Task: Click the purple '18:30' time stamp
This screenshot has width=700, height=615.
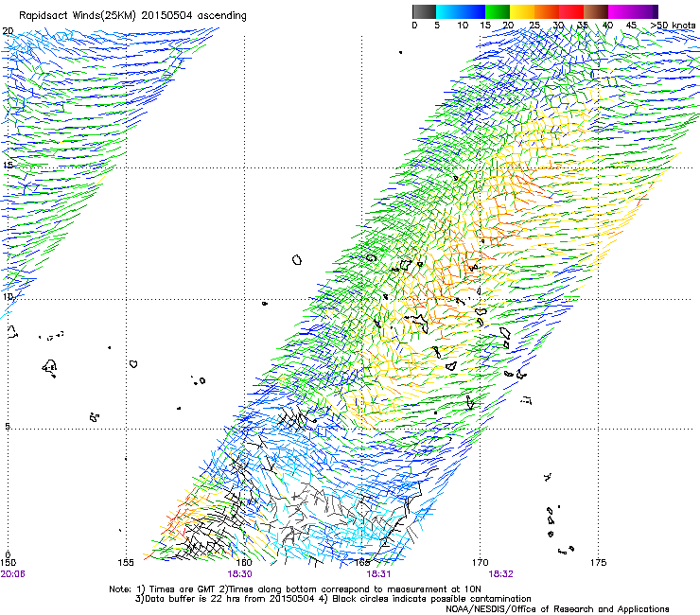Action: (239, 574)
